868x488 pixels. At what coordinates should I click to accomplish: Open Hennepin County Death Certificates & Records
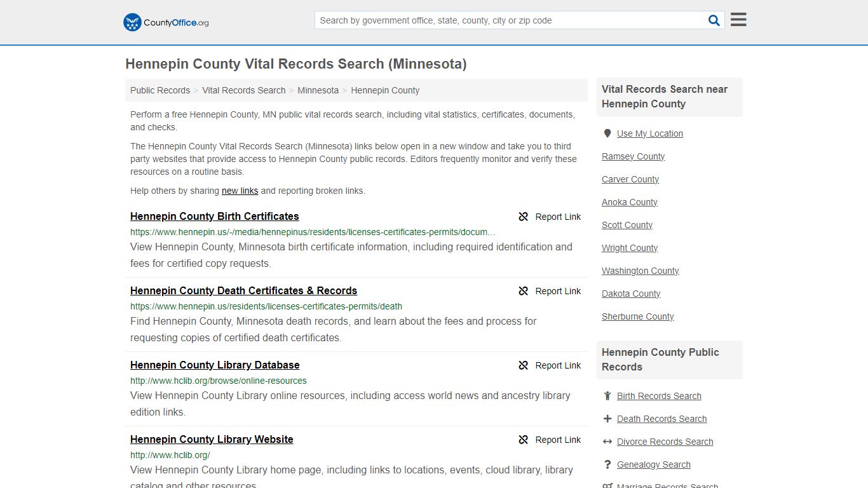243,290
